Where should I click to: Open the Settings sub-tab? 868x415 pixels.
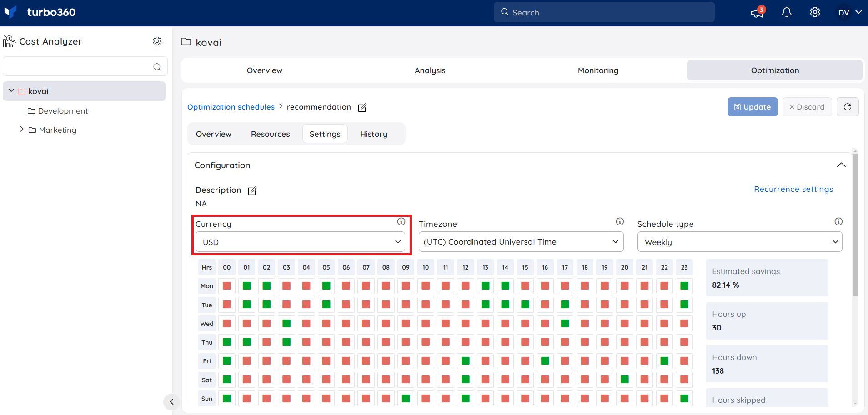click(325, 134)
